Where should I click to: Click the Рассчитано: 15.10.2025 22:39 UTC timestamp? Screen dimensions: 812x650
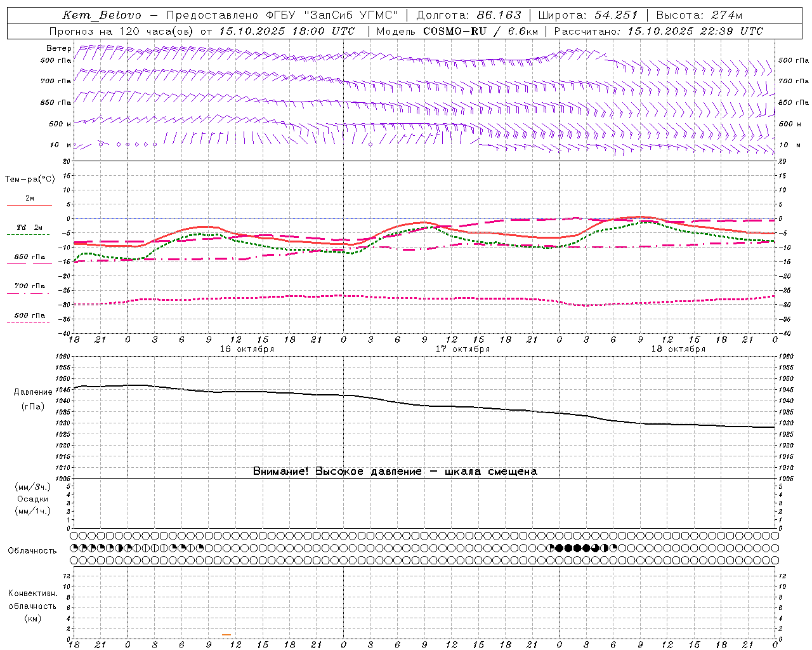click(x=658, y=31)
